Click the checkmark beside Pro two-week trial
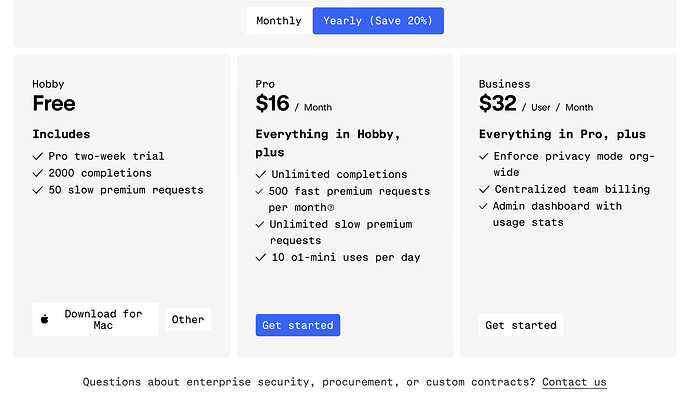690x404 pixels. 38,157
